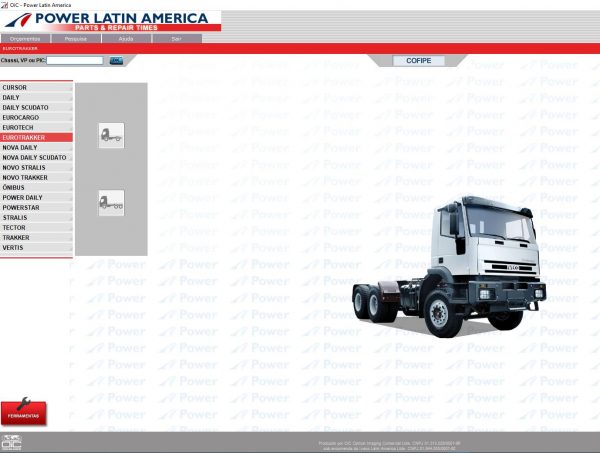Screen dimensions: 600x453
Task: Click the Sair menu item
Action: point(176,39)
